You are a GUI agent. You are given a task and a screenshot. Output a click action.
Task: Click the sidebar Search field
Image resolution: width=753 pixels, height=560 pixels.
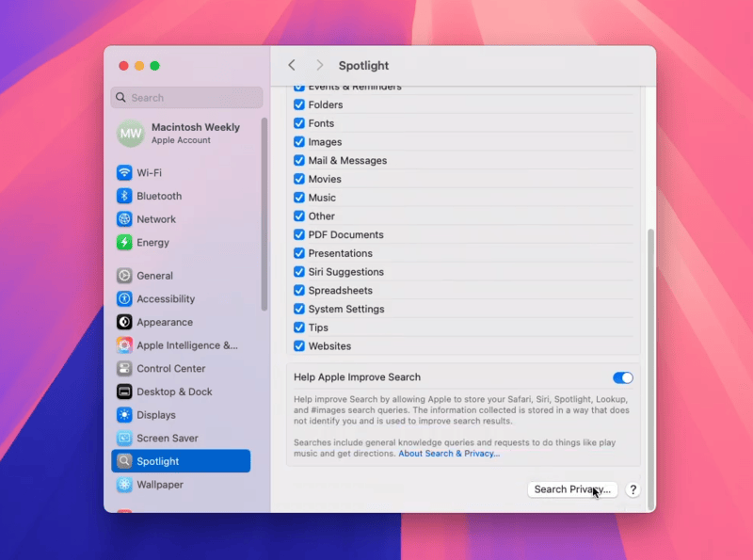click(186, 98)
